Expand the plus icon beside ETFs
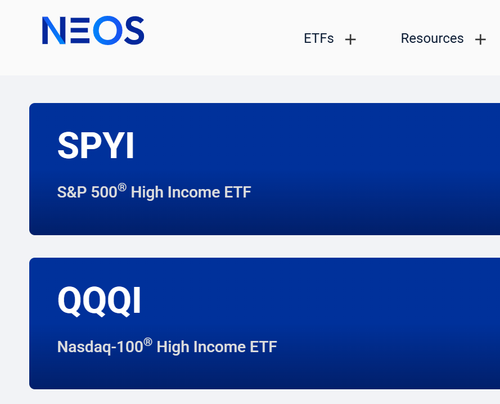 tap(350, 40)
